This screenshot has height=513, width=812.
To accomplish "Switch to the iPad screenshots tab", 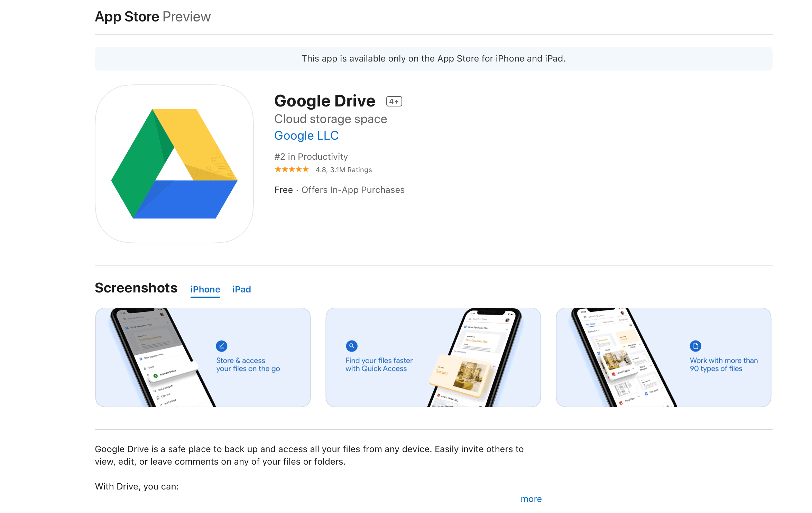I will [x=242, y=289].
